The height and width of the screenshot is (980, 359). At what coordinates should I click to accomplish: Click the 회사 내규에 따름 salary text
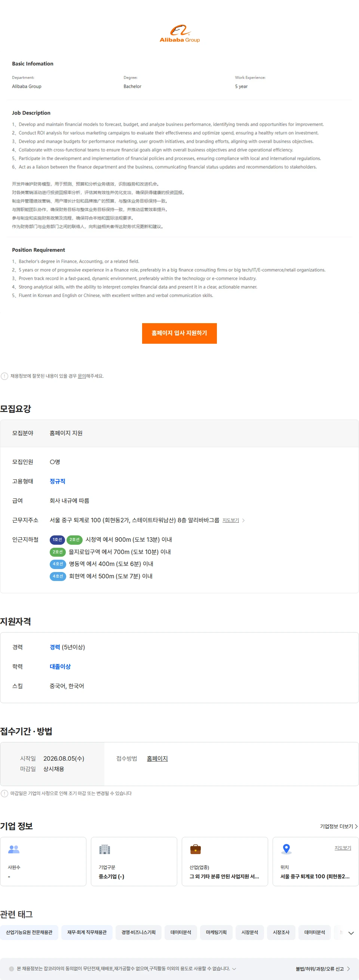click(x=69, y=501)
